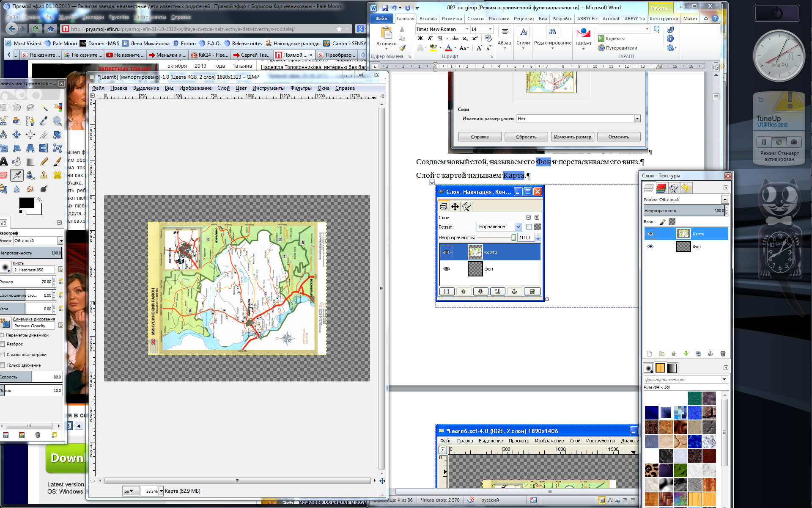The height and width of the screenshot is (508, 812).
Task: Select the Clone stamp tool
Action: [x=44, y=175]
